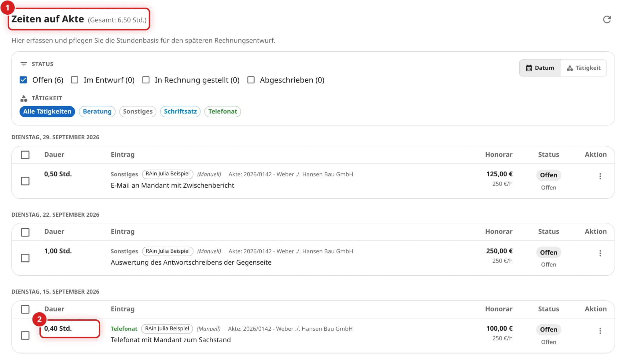
Task: Click the 250,00 € Honorar amount
Action: click(499, 251)
